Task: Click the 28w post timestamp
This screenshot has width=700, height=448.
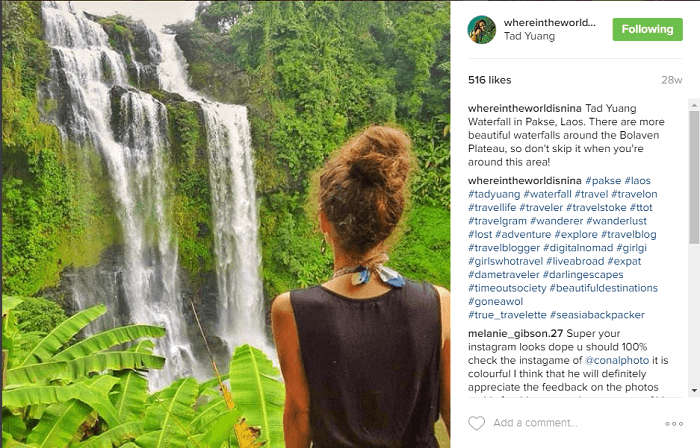Action: pyautogui.click(x=672, y=79)
